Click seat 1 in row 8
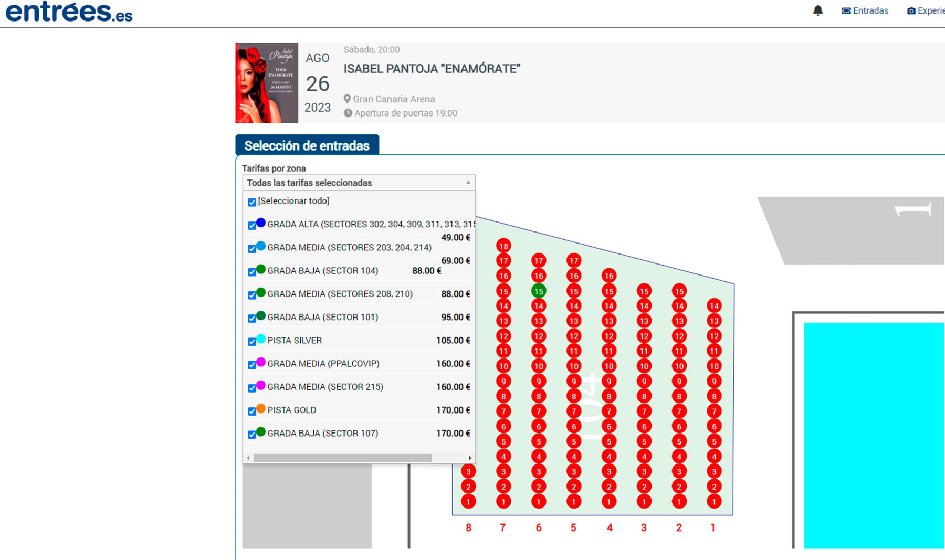This screenshot has width=945, height=560. (468, 502)
